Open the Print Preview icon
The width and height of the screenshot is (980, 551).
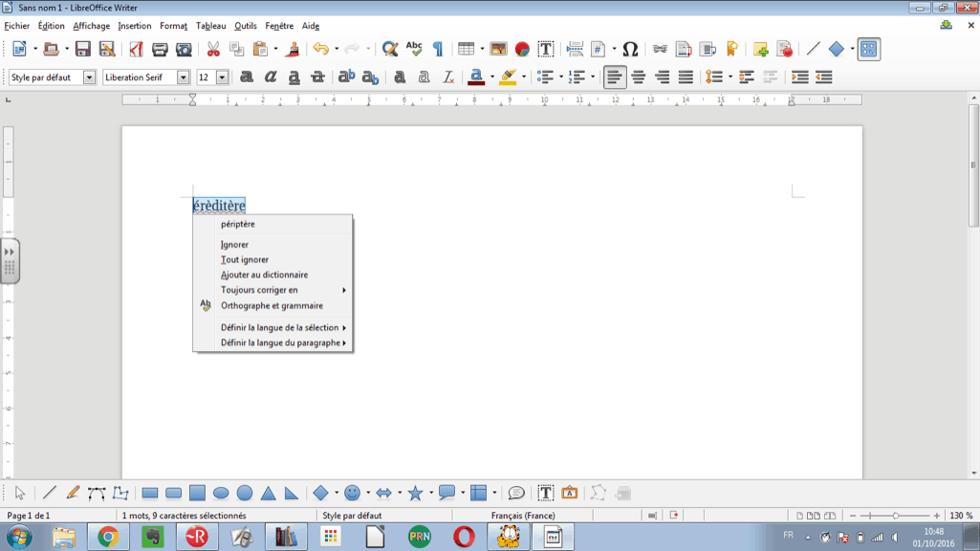(184, 49)
